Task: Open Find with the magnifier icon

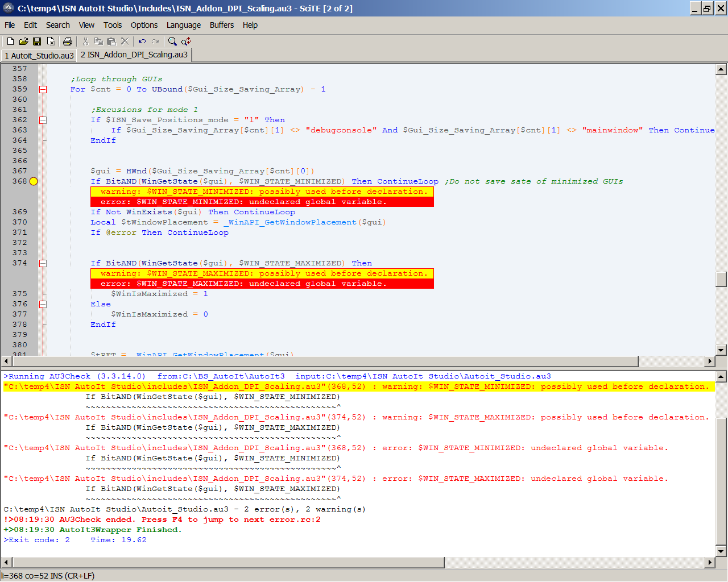Action: (x=172, y=41)
